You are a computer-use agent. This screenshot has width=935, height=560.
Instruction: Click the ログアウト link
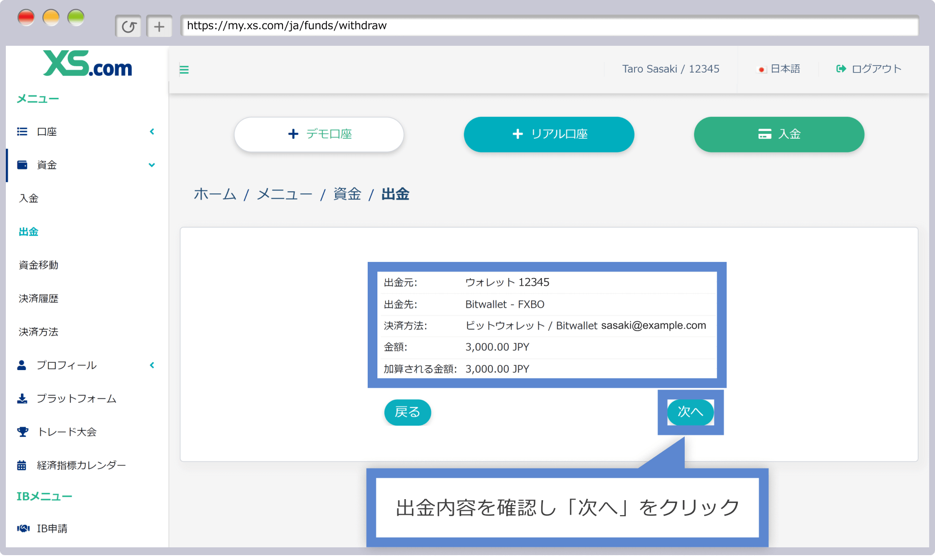(x=869, y=69)
